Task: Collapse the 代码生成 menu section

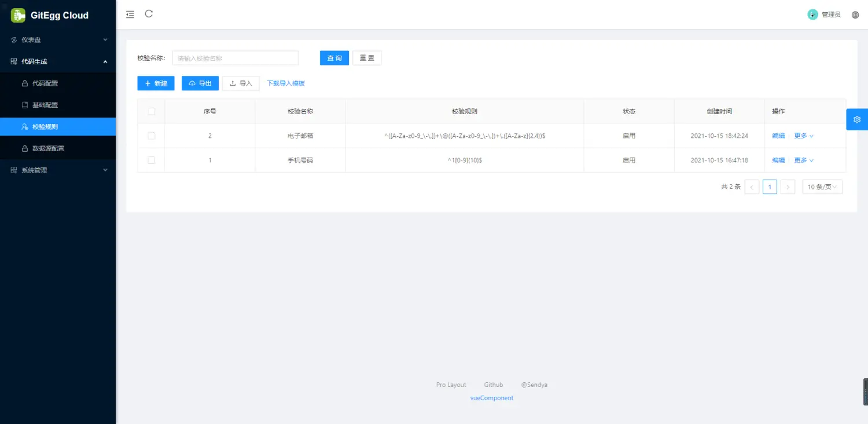Action: click(58, 61)
